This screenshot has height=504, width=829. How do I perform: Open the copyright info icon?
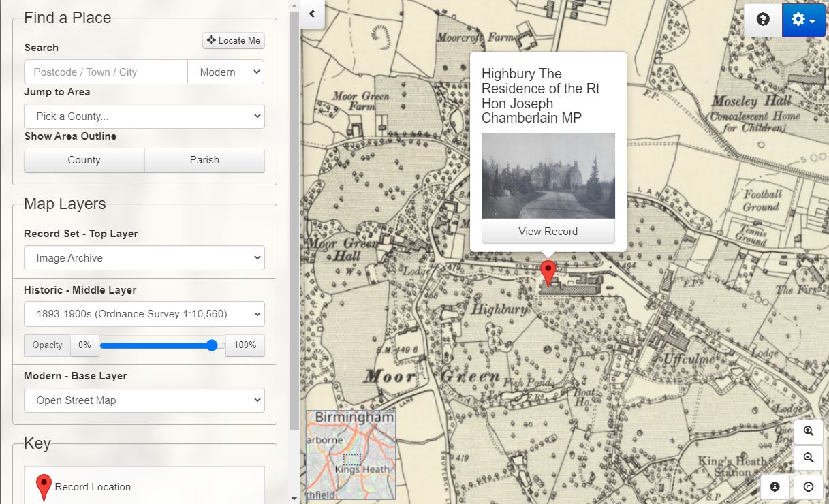pyautogui.click(x=809, y=486)
